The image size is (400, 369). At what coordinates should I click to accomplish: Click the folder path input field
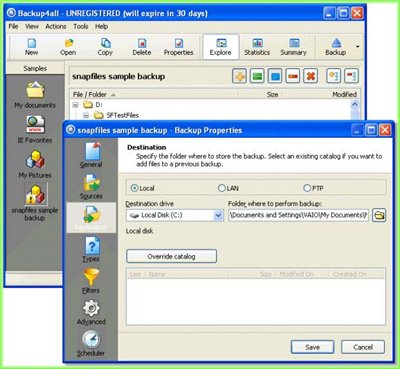[x=298, y=215]
